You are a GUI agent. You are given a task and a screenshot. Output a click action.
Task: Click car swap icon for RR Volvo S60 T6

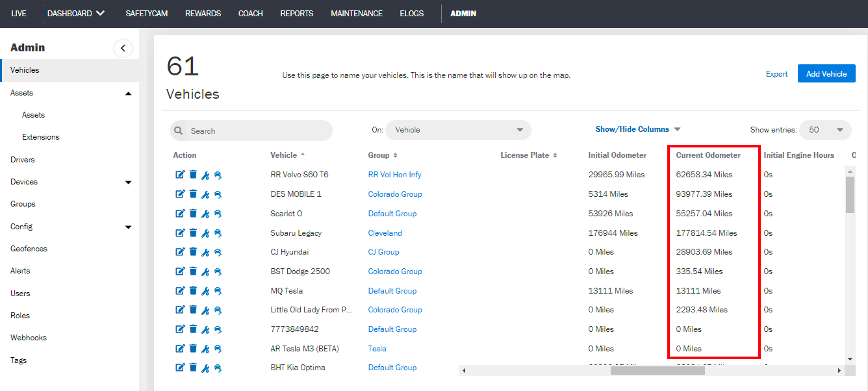point(218,175)
